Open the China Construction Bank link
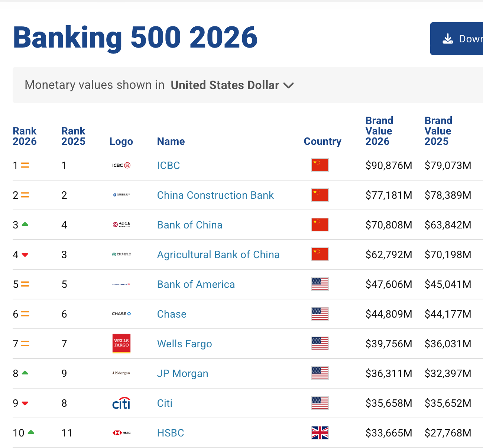The width and height of the screenshot is (483, 448). (x=215, y=195)
